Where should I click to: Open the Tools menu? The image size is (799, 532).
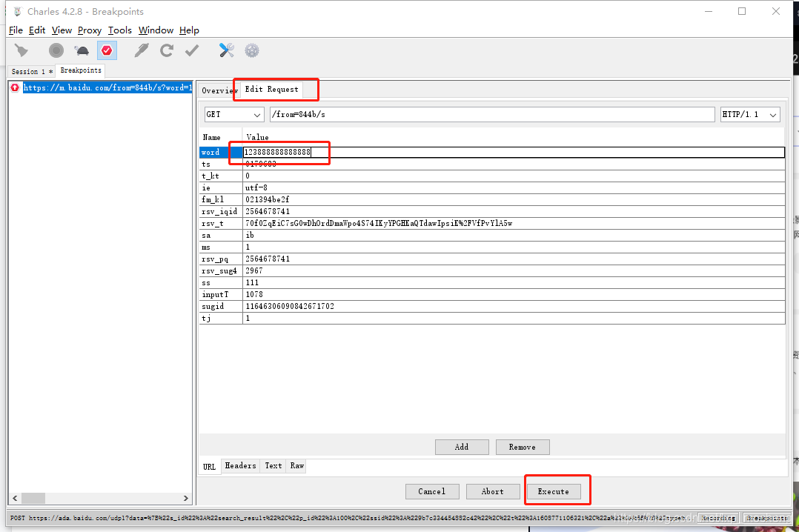120,30
